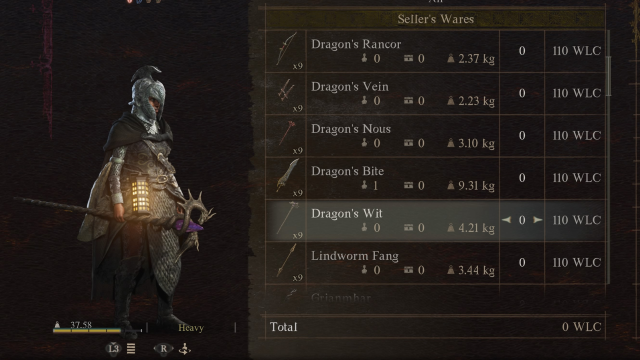Click the Dragon's Rancor bow icon
This screenshot has width=640, height=360.
tap(286, 49)
